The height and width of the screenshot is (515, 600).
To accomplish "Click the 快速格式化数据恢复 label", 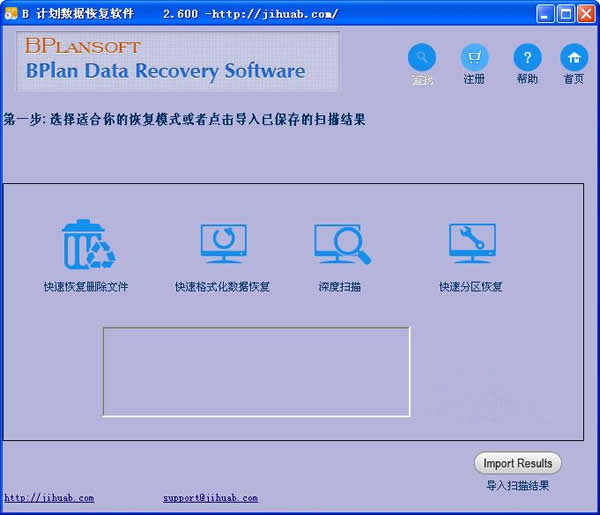I will 222,287.
